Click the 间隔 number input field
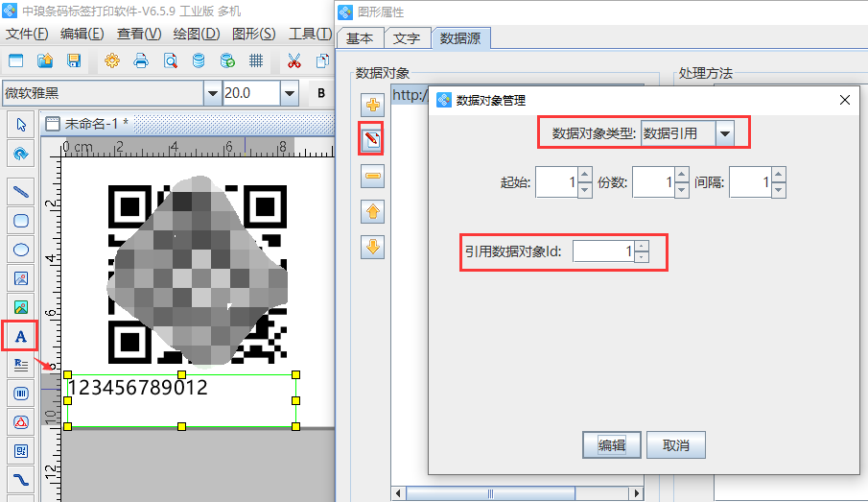This screenshot has height=502, width=868. click(x=751, y=182)
